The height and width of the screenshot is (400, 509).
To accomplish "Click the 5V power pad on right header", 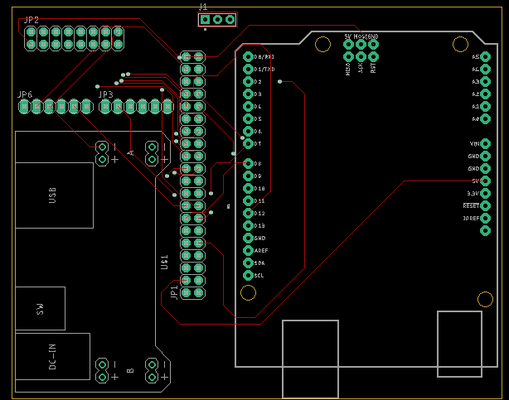I will [485, 181].
